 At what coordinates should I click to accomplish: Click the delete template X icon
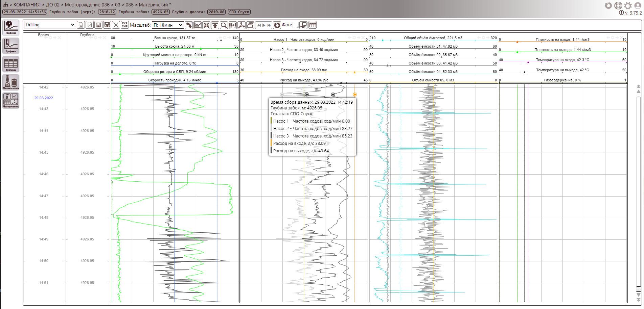tap(116, 25)
